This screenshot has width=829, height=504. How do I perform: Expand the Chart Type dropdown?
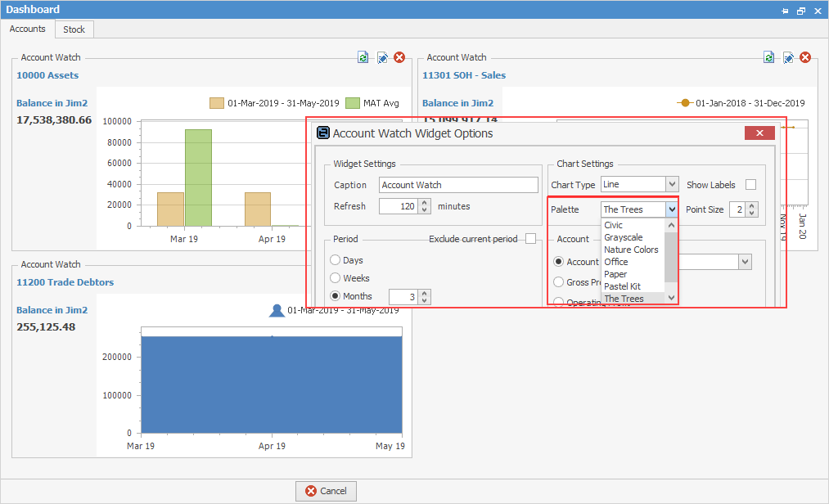[x=672, y=185]
